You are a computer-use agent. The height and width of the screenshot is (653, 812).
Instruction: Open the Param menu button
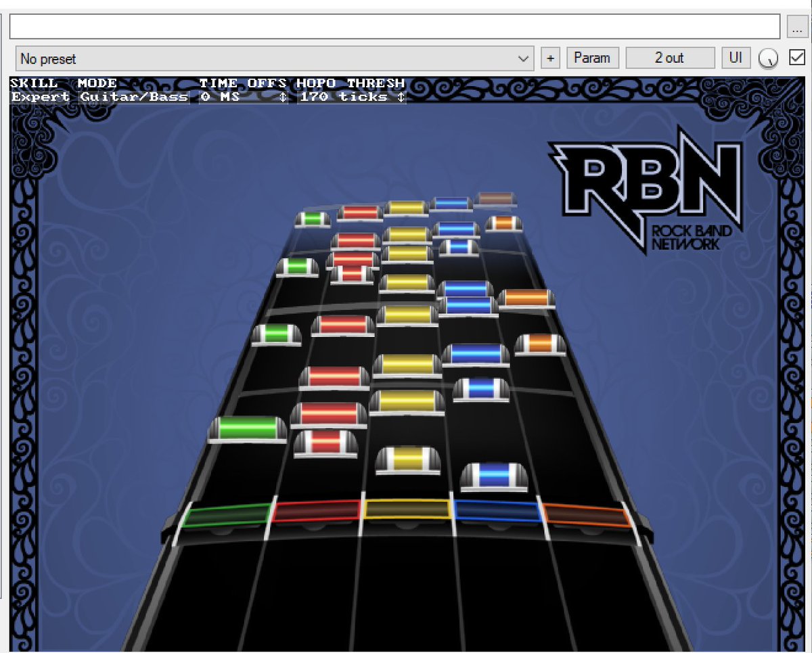click(x=592, y=58)
